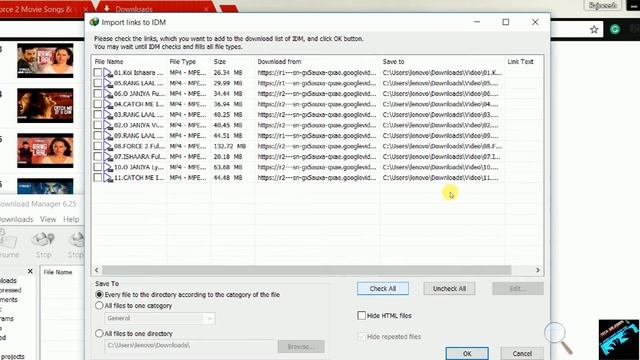Tick the checkbox for 08.FORCE 2 file
The width and height of the screenshot is (640, 360).
[x=98, y=146]
